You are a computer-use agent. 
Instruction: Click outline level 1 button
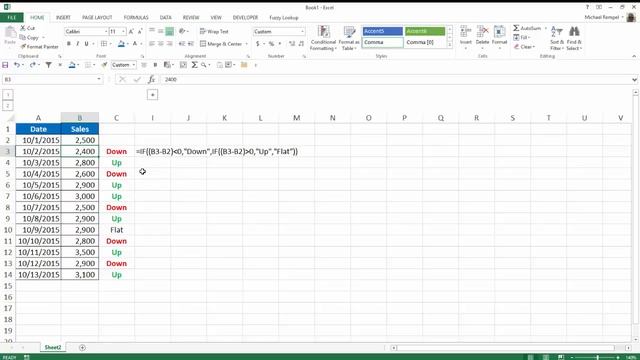[x=8, y=95]
